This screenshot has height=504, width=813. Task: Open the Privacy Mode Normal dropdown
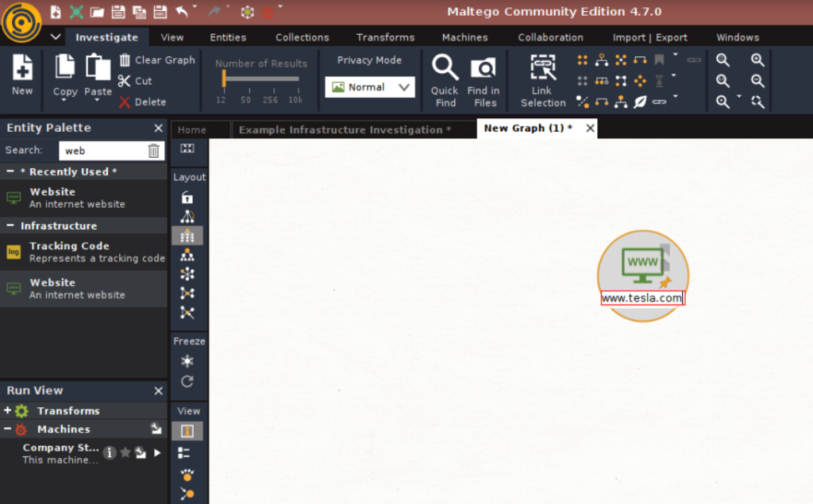tap(370, 87)
